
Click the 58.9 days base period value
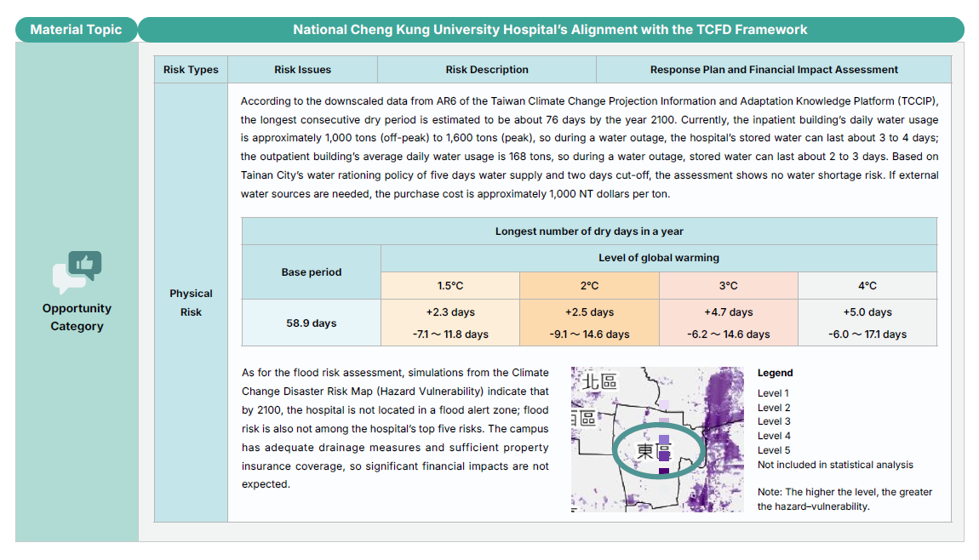click(x=311, y=323)
